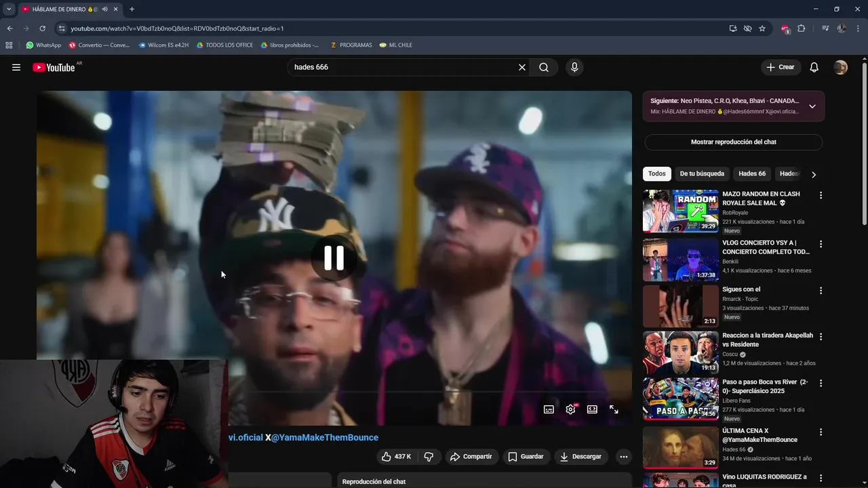Open options for Reaccion a la tiradera
Image resolution: width=868 pixels, height=488 pixels.
point(821,337)
